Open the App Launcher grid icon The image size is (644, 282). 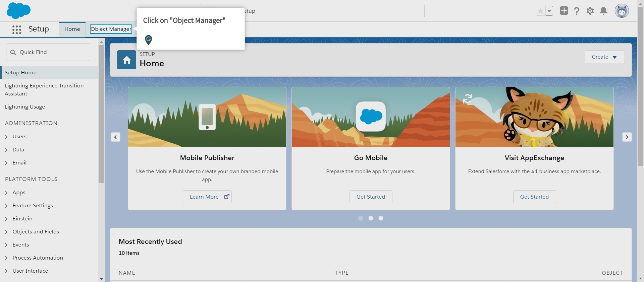click(x=17, y=29)
